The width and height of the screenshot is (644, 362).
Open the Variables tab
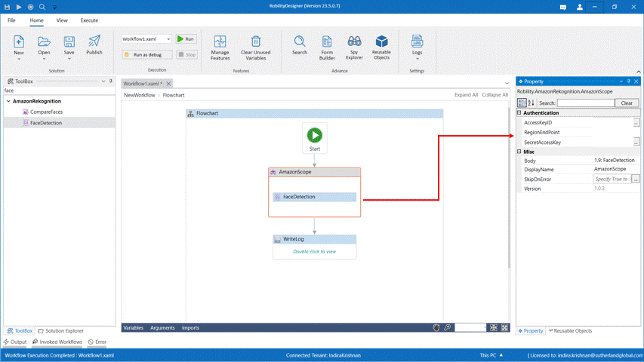[x=133, y=328]
